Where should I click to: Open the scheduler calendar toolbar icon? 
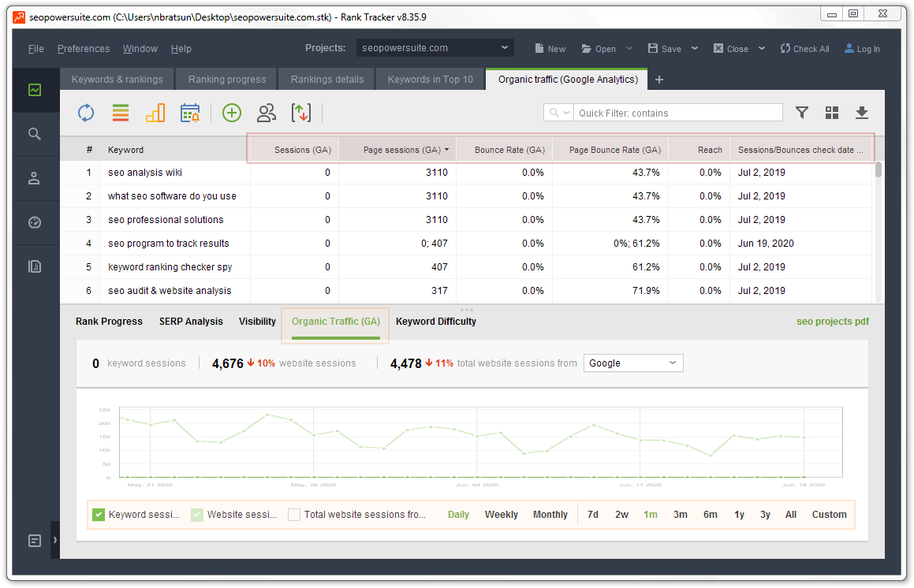point(190,113)
